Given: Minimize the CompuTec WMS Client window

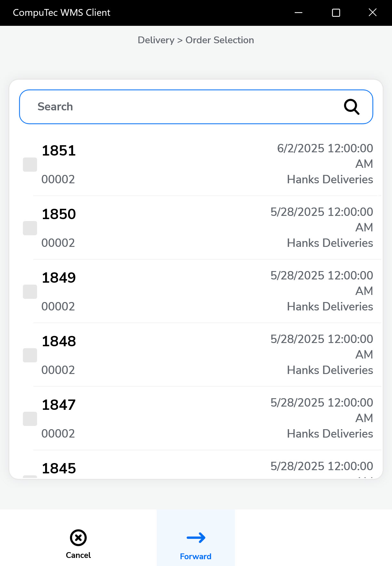Looking at the screenshot, I should 299,13.
